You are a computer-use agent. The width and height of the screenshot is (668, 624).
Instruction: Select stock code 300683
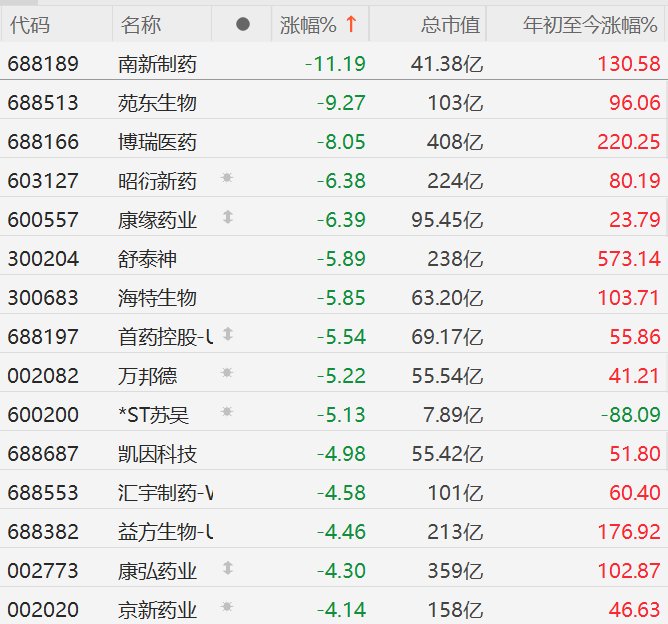43,298
